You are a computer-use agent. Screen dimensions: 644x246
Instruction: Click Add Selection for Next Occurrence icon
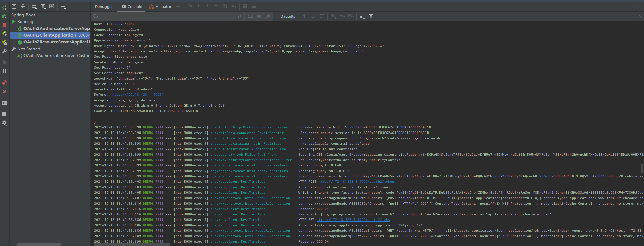click(x=333, y=16)
